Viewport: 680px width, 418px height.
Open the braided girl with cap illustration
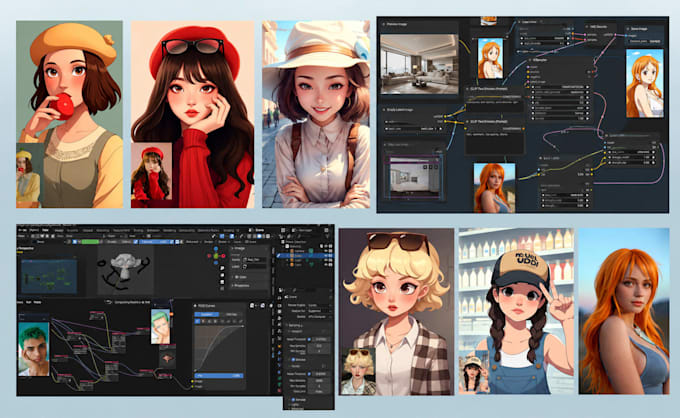[517, 311]
